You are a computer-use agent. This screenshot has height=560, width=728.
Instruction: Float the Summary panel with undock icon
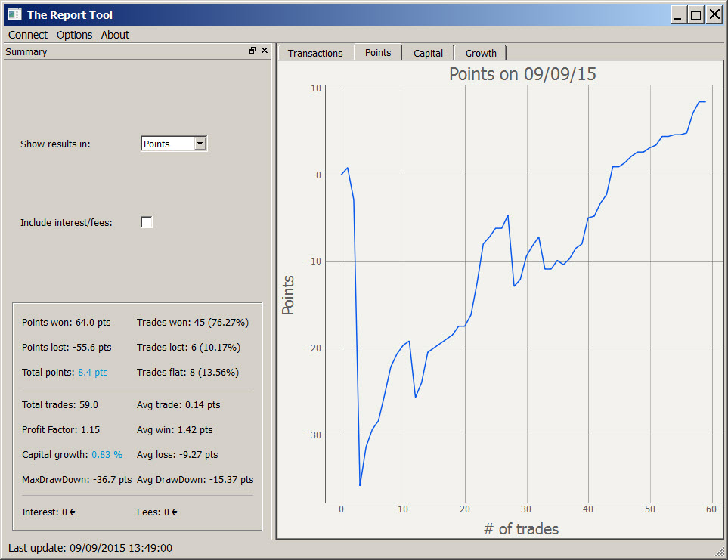click(x=252, y=51)
